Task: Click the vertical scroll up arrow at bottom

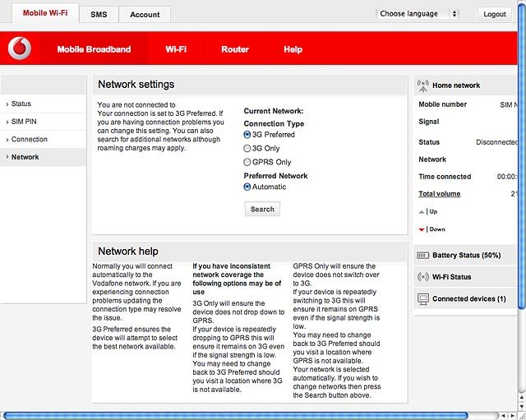Action: [522, 398]
